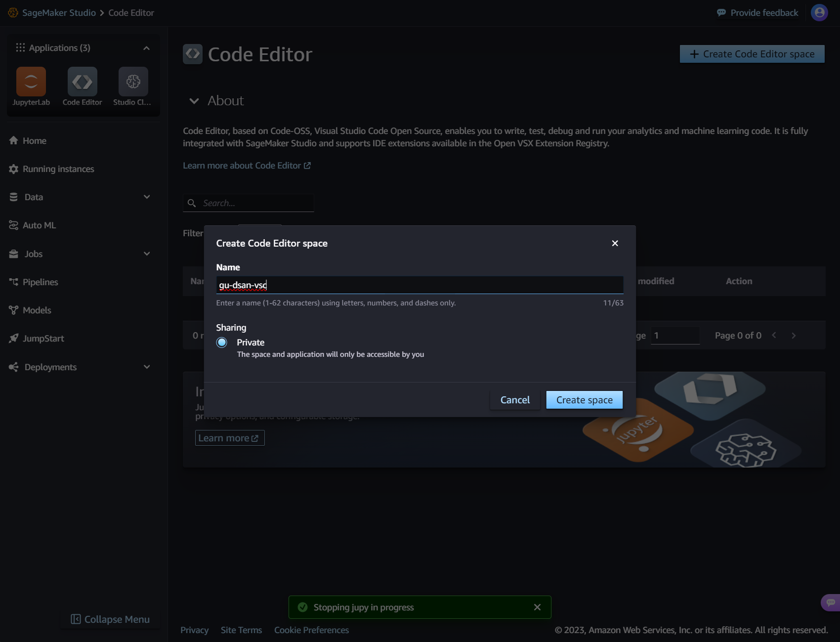Click the Data database icon

click(x=14, y=197)
